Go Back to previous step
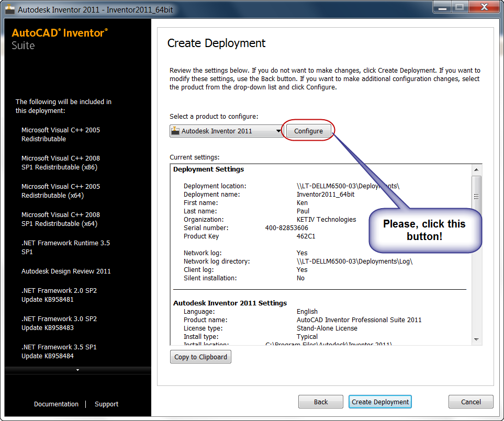Image resolution: width=504 pixels, height=421 pixels. (x=320, y=402)
